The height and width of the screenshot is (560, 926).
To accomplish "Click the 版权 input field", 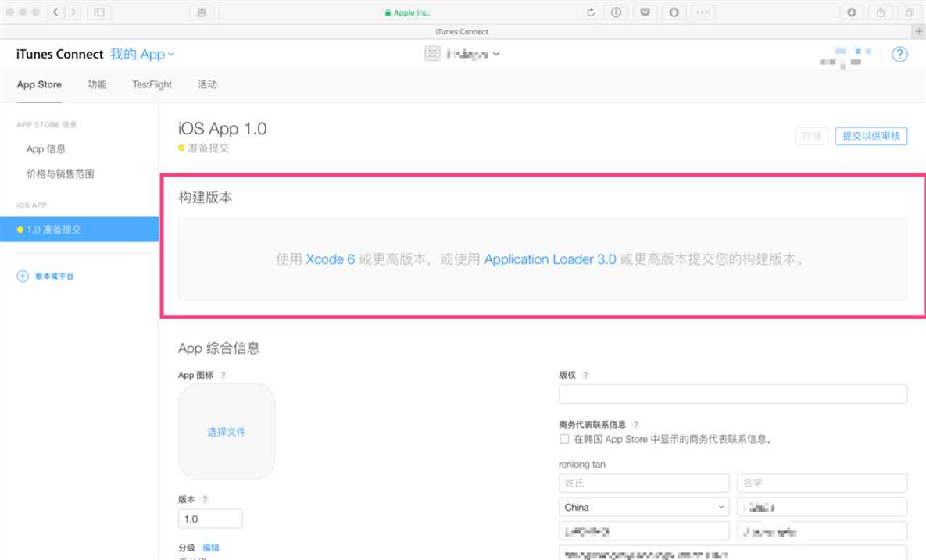I will [x=733, y=394].
